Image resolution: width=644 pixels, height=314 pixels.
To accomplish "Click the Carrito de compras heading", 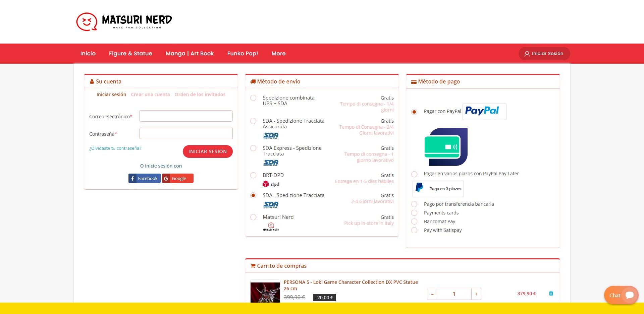I will (x=282, y=266).
